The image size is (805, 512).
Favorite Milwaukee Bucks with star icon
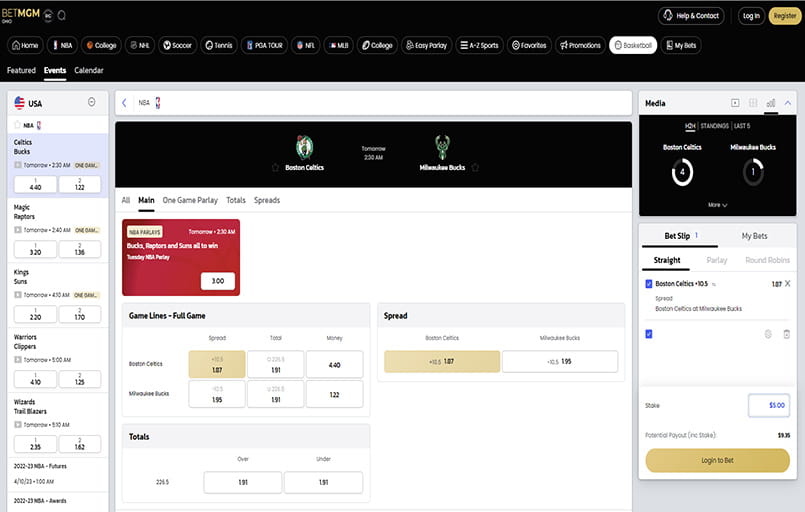tap(475, 167)
